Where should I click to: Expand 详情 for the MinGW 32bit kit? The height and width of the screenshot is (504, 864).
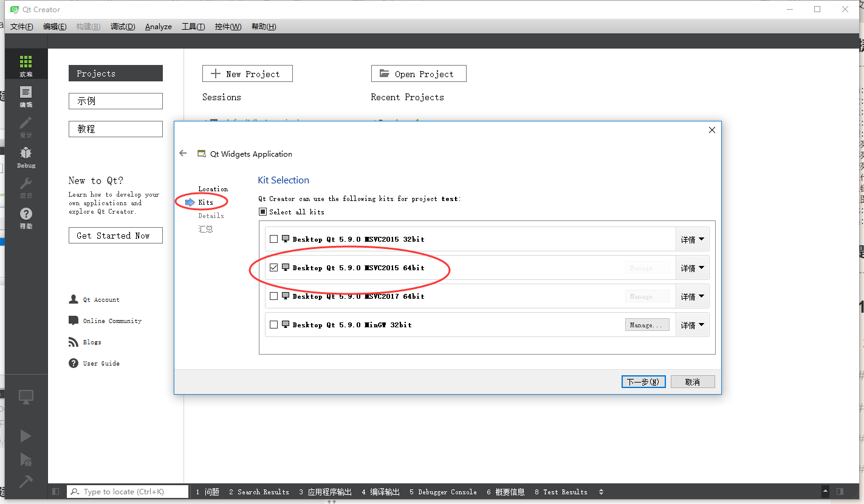pyautogui.click(x=692, y=324)
